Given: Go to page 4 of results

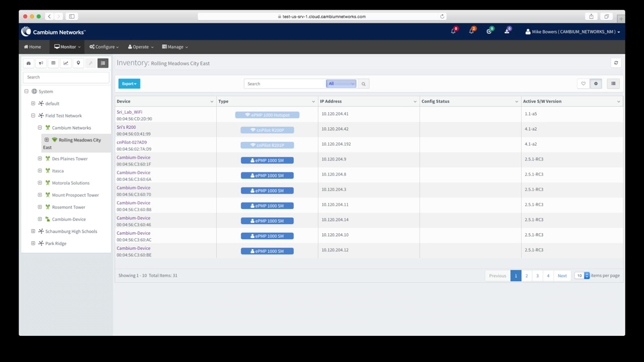Looking at the screenshot, I should (x=548, y=276).
